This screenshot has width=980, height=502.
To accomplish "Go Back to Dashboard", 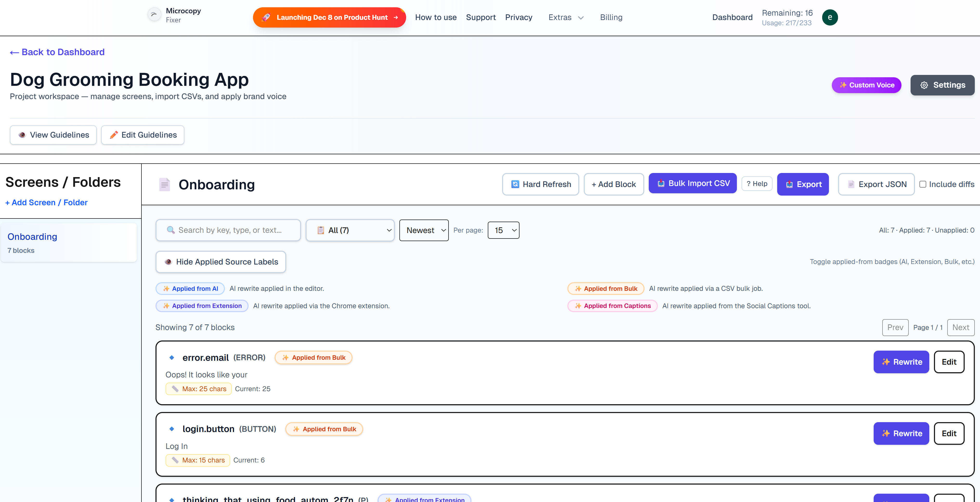I will (x=57, y=52).
